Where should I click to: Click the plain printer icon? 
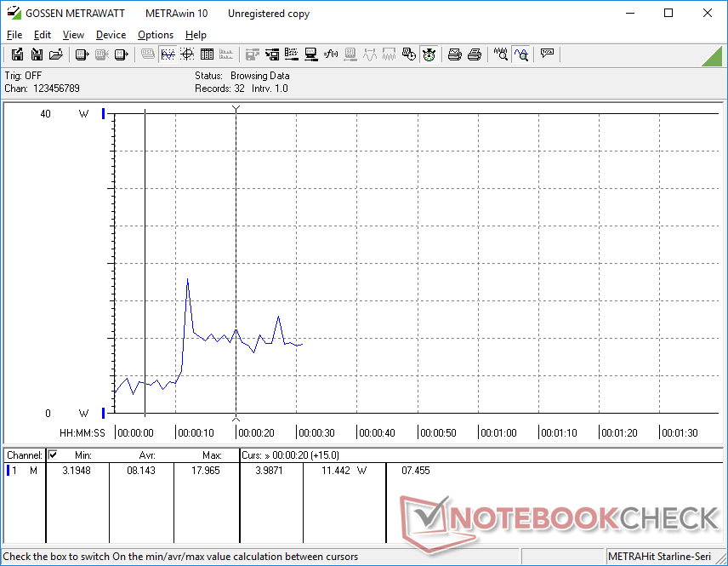pyautogui.click(x=474, y=54)
